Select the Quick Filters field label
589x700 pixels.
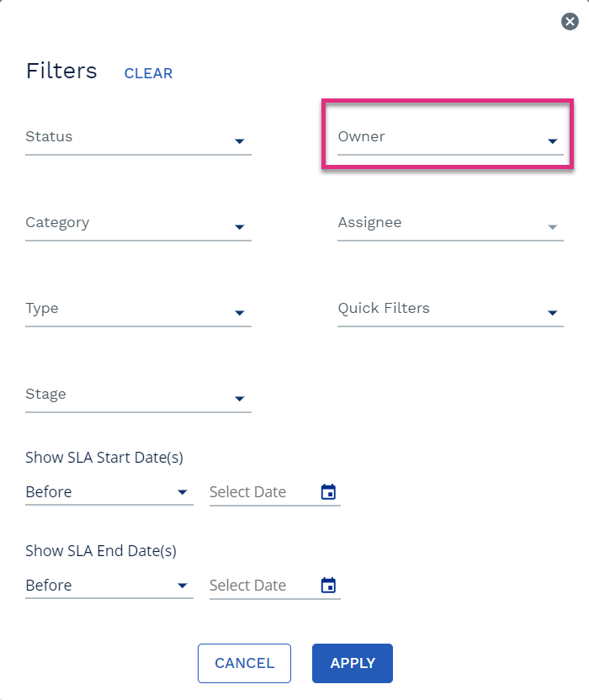click(384, 308)
